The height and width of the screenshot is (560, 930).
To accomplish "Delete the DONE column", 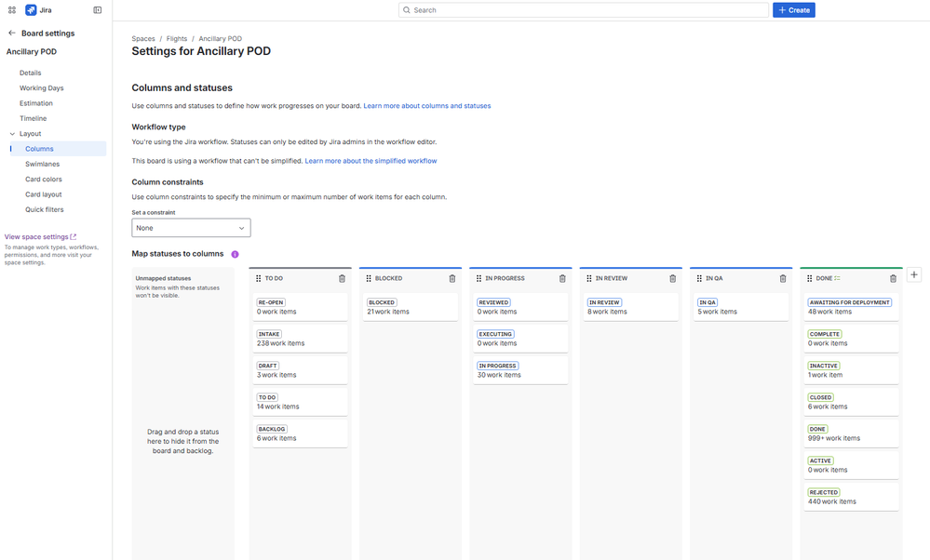I will [893, 278].
